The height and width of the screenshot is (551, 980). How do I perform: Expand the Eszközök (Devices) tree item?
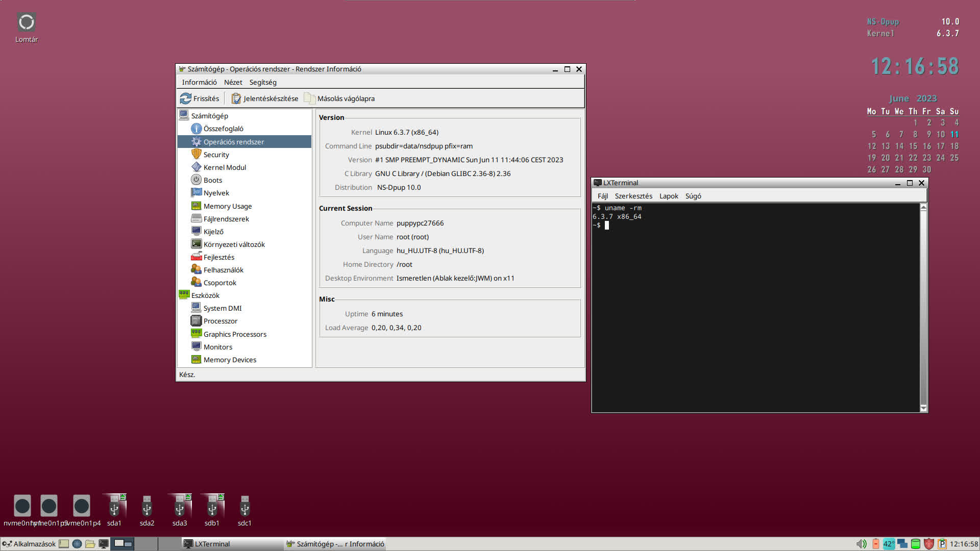point(204,295)
